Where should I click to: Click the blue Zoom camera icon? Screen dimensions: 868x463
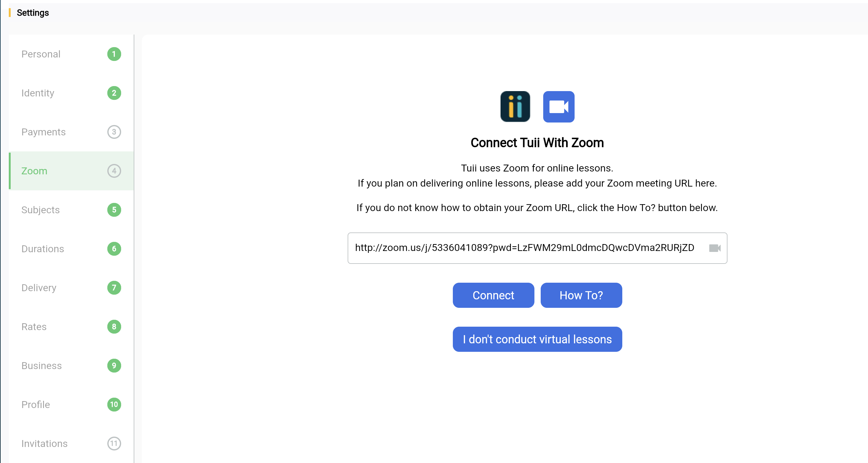click(558, 106)
